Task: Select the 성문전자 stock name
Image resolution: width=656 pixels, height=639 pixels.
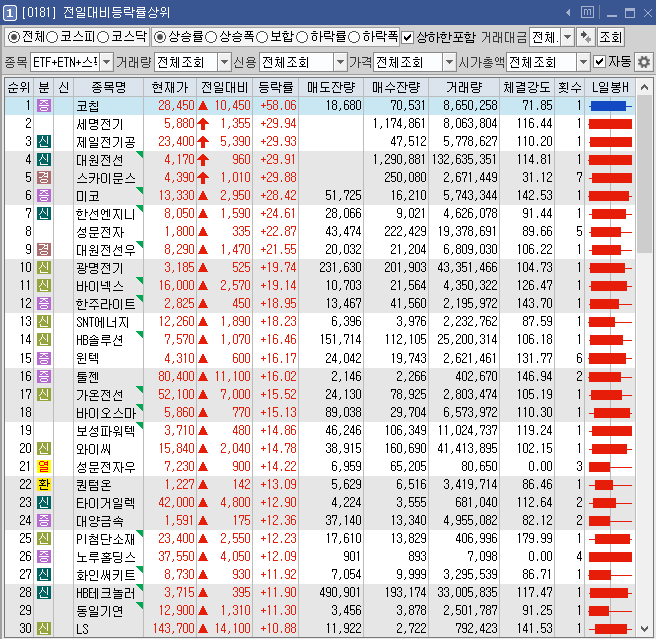Action: [x=100, y=232]
